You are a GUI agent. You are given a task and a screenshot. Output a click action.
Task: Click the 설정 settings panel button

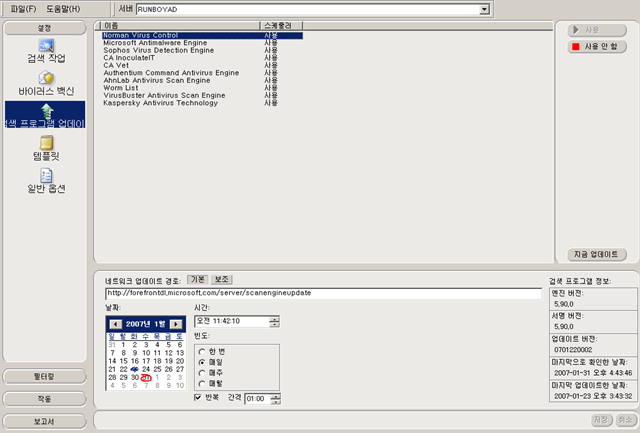click(x=44, y=28)
